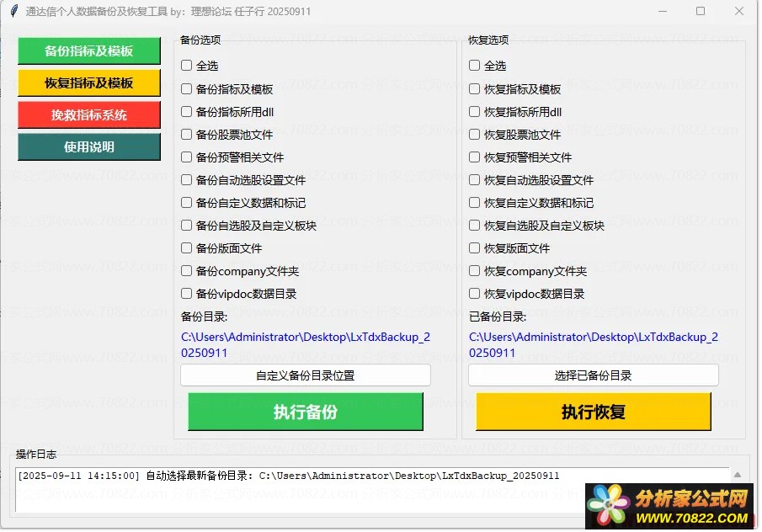The image size is (762, 532).
Task: Check the 备份指标及模板 checkbox
Action: point(187,89)
